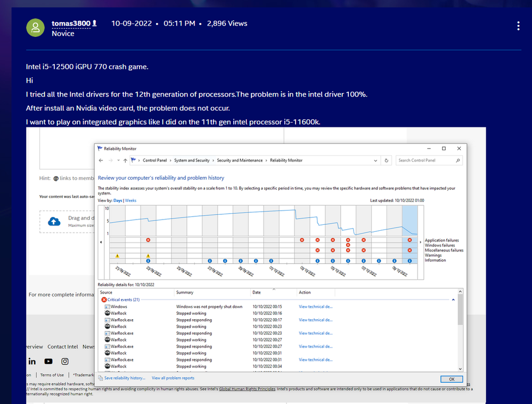Open the Intel Instagram icon

[65, 361]
